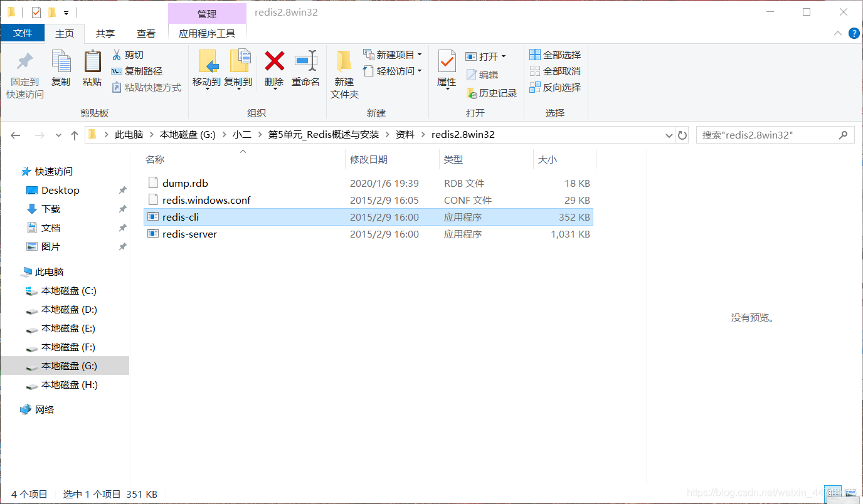
Task: Open the Properties checkmark icon
Action: pos(447,62)
